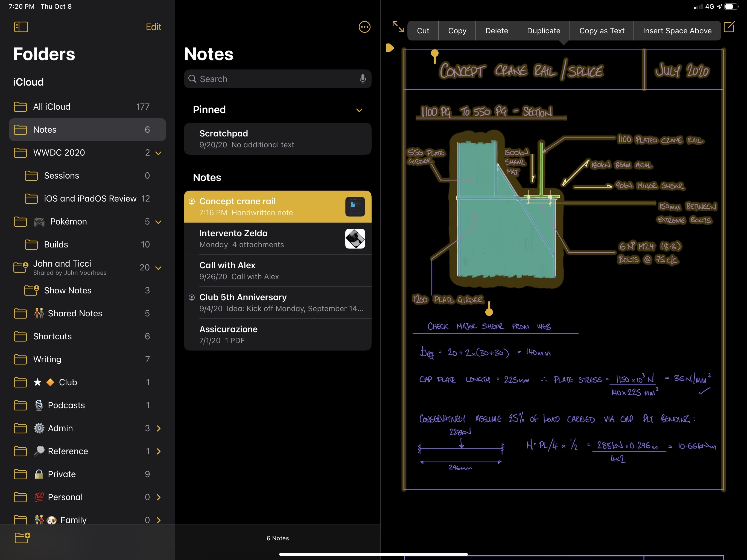Open the Call with Alex note

(278, 270)
